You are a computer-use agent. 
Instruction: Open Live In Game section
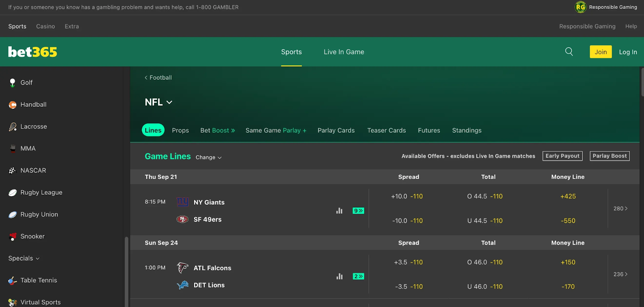[344, 52]
